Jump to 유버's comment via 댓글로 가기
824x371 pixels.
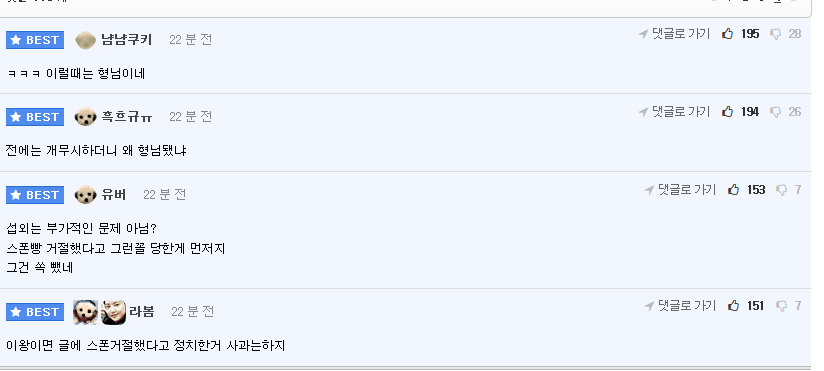pos(681,190)
